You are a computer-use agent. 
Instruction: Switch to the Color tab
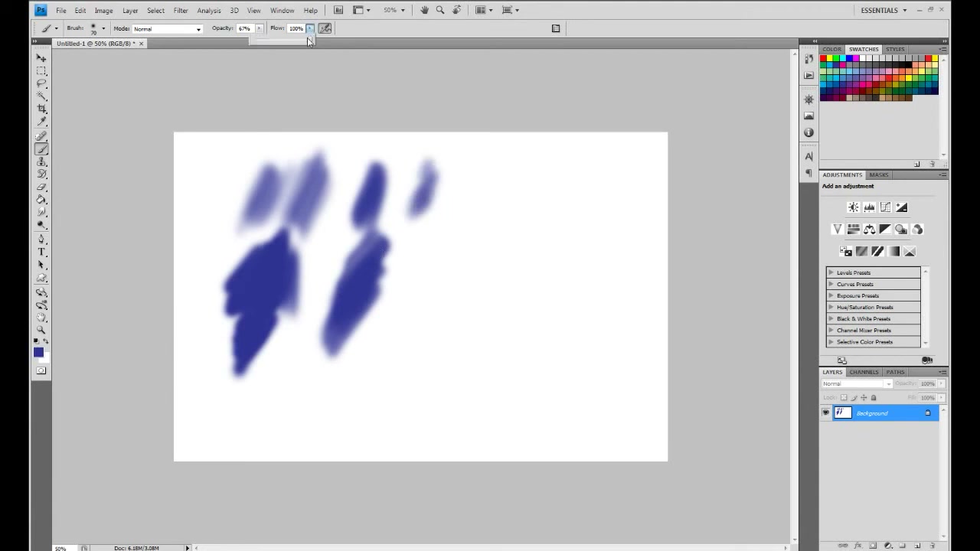(831, 49)
